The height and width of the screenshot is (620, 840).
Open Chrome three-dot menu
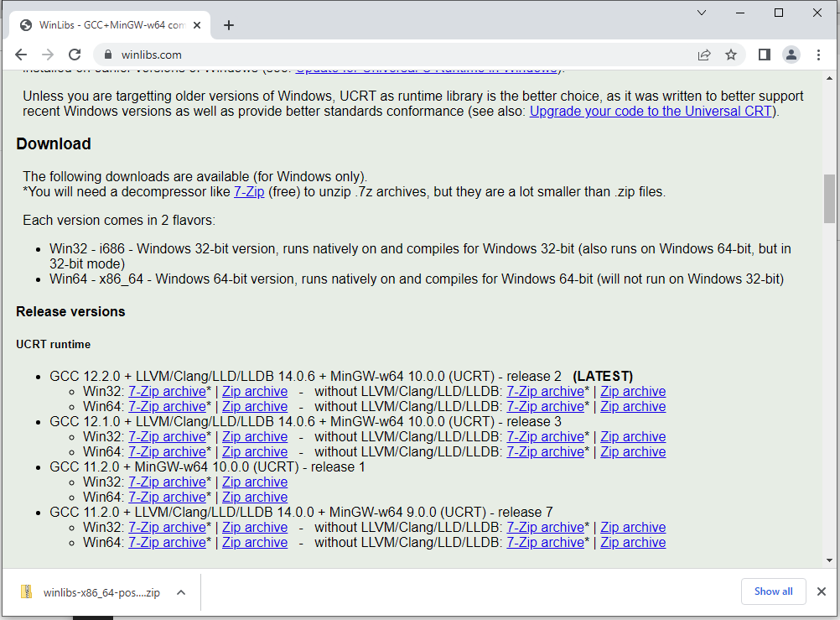[818, 55]
